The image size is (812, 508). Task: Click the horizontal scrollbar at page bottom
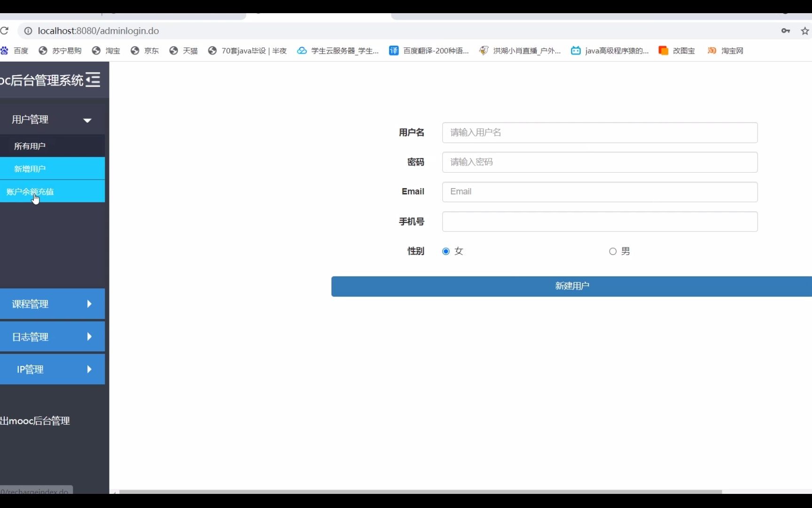[421, 492]
